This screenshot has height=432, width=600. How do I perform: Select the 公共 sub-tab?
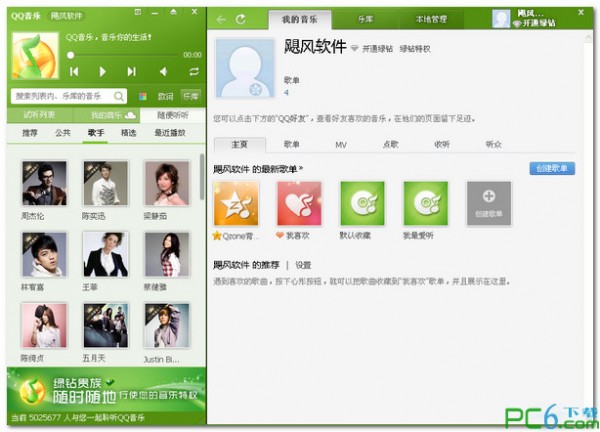click(63, 133)
